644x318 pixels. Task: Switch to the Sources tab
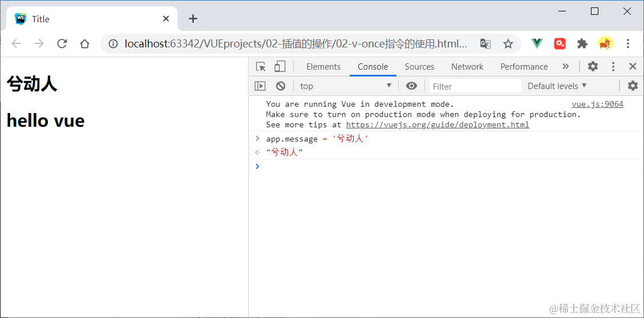(x=419, y=67)
